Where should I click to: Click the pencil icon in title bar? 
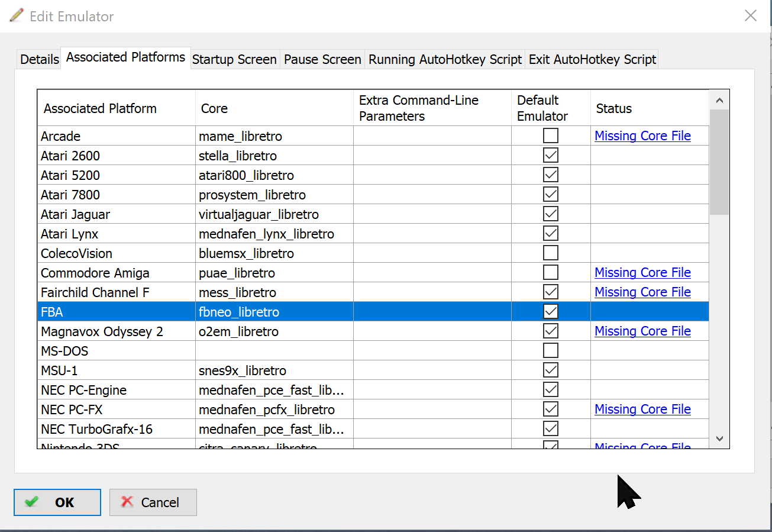[17, 15]
